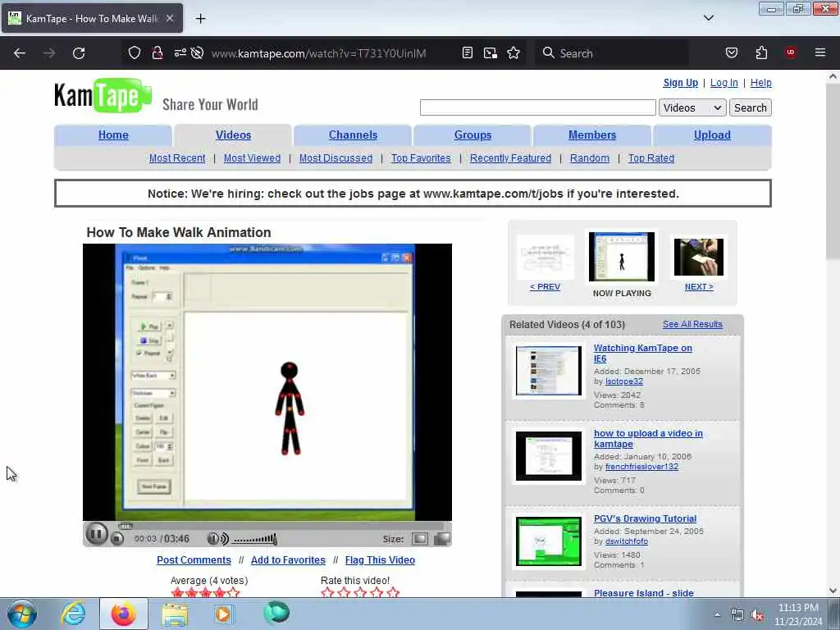Switch to the Channels tab
The image size is (840, 630).
[x=353, y=135]
